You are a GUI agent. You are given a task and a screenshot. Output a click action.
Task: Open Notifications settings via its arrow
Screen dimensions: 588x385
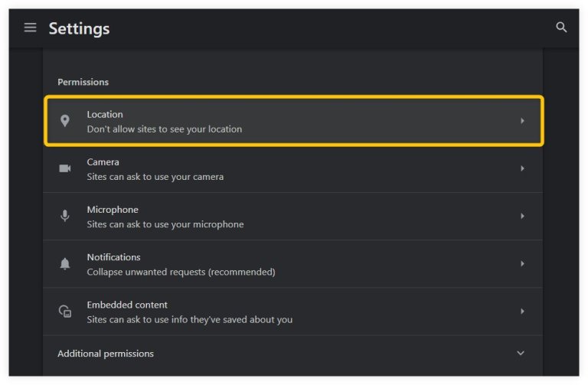(522, 263)
